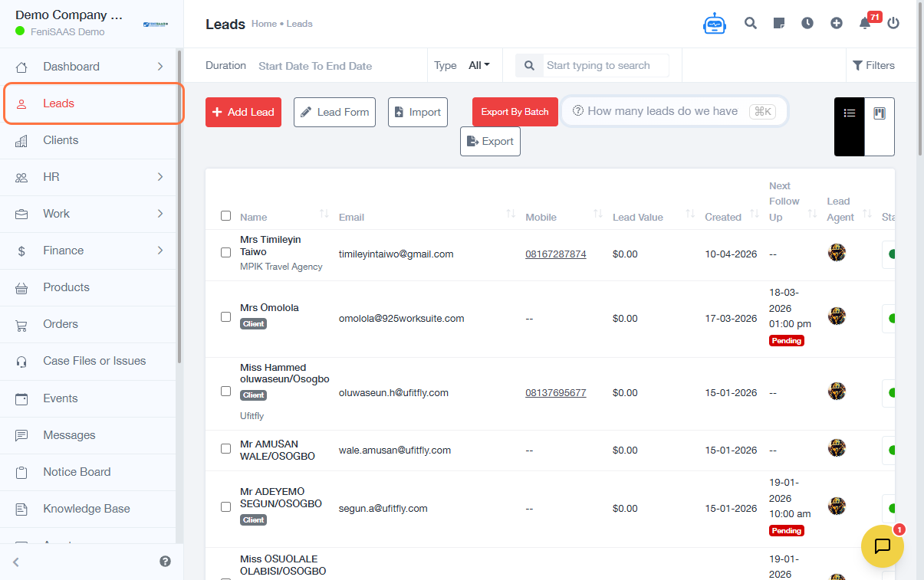Open the clock timer icon
924x580 pixels.
(807, 24)
